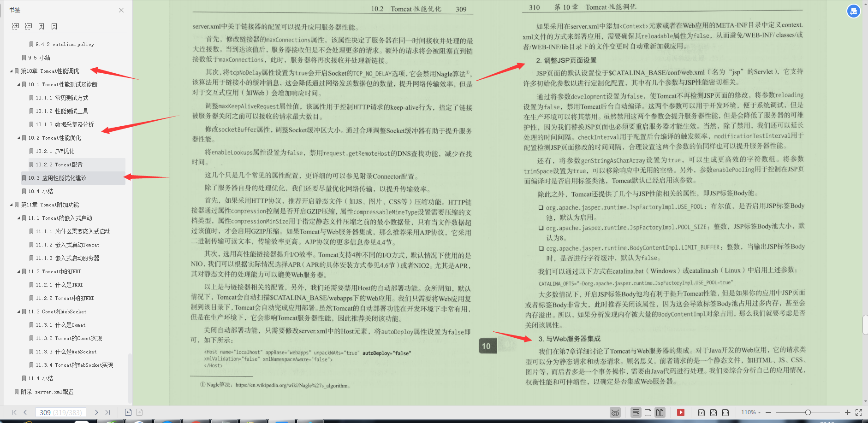The height and width of the screenshot is (423, 868).
Task: Open the 110% zoom level dropdown
Action: [x=752, y=412]
